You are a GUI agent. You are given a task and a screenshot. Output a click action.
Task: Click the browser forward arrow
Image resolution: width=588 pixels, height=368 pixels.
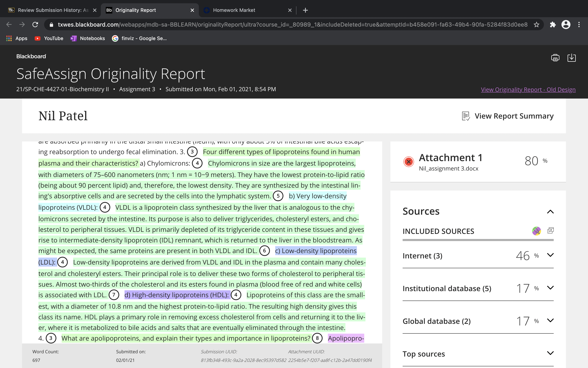pos(22,25)
